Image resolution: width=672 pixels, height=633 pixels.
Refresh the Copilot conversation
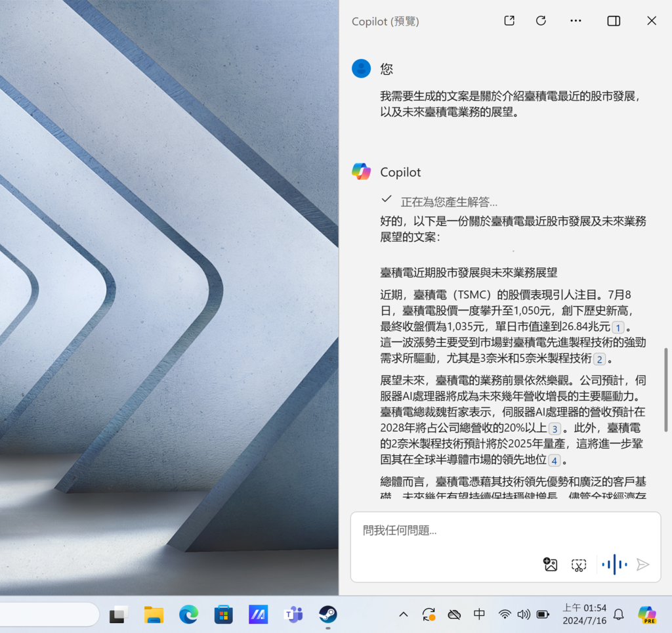click(x=541, y=20)
